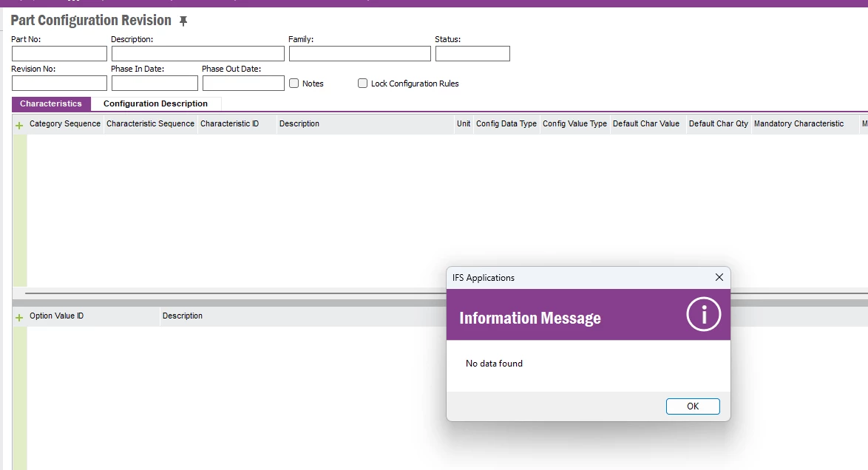
Task: Click the information icon in the message dialog
Action: click(x=704, y=314)
